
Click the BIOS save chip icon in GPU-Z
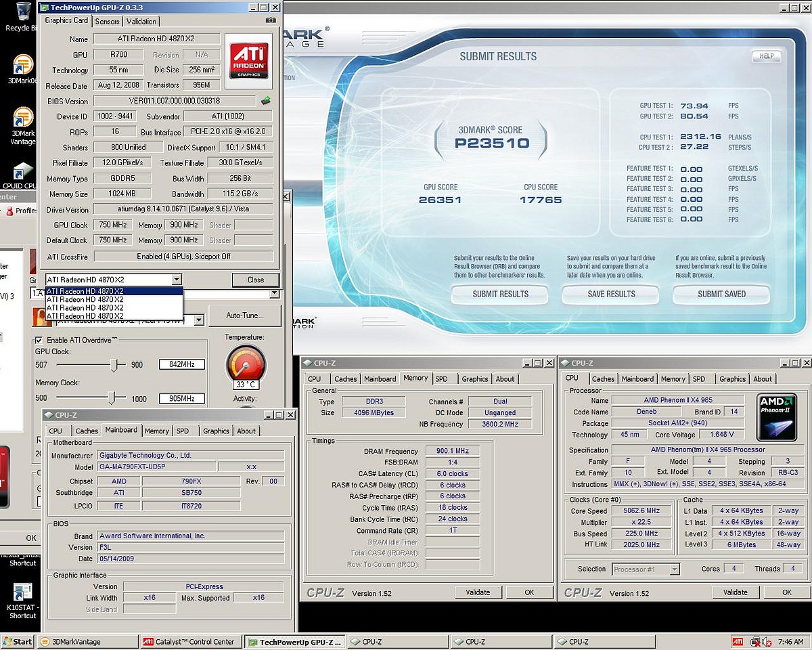tap(267, 101)
